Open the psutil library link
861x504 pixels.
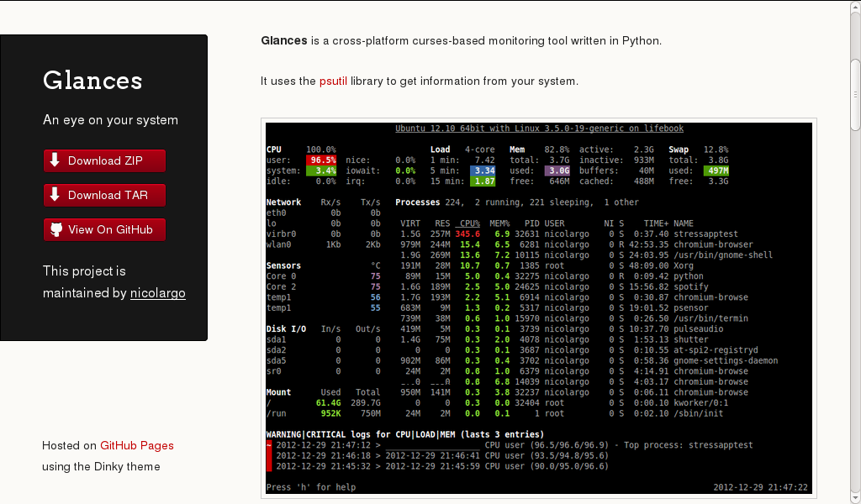(333, 81)
